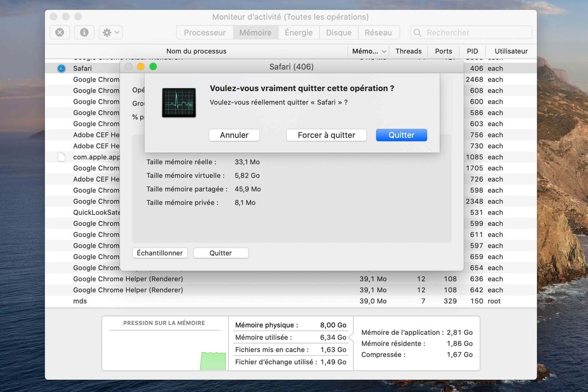This screenshot has height=392, width=588.
Task: Click the blue Quitter button
Action: 401,135
